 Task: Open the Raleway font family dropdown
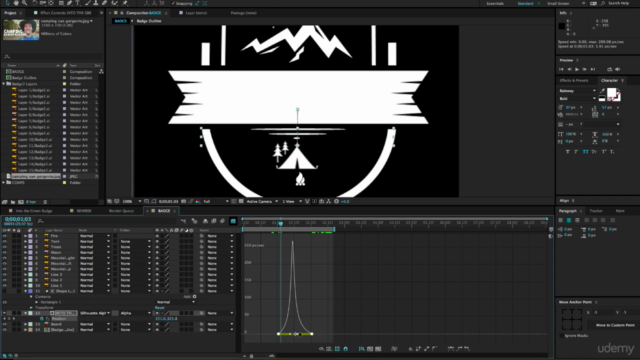577,91
